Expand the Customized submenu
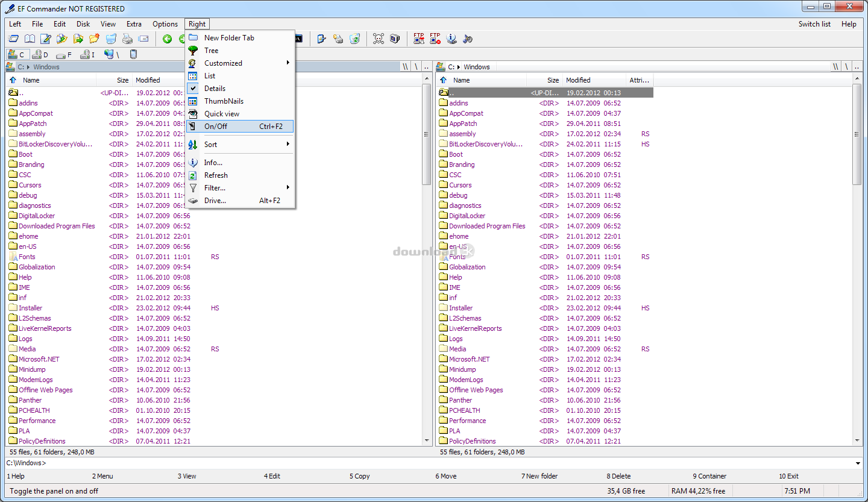 pos(240,63)
